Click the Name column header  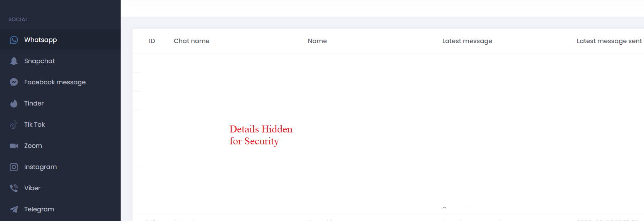coord(317,41)
